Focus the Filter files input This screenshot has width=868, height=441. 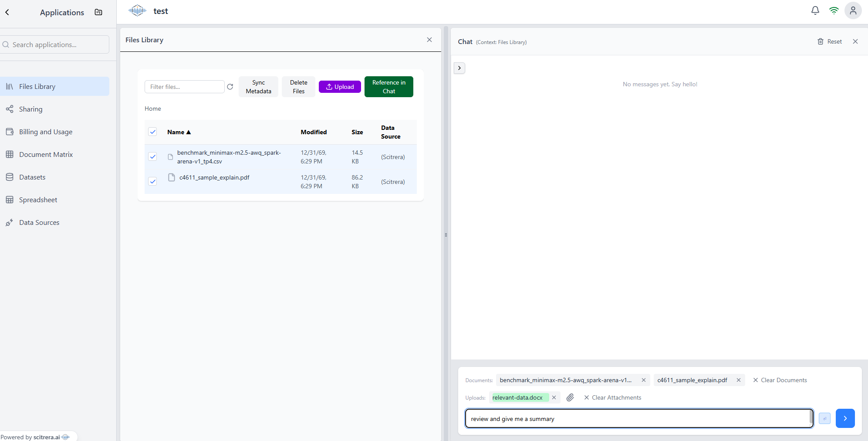click(185, 87)
